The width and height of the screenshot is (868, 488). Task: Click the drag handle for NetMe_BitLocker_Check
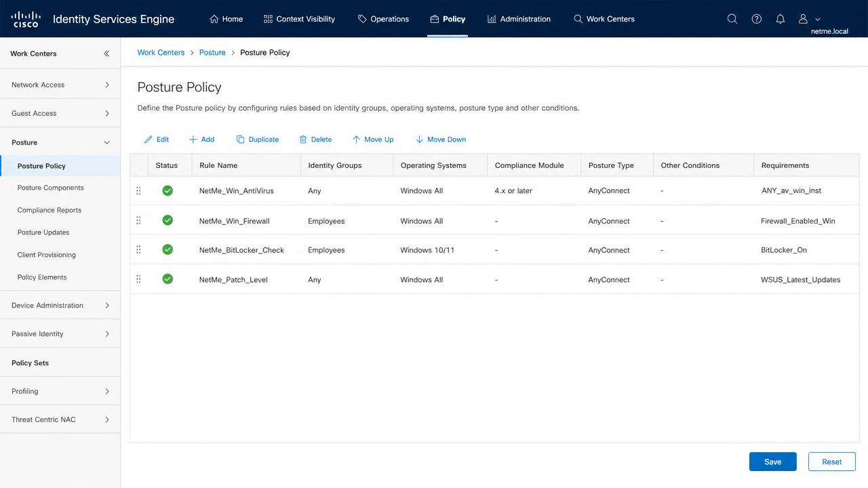coord(138,250)
